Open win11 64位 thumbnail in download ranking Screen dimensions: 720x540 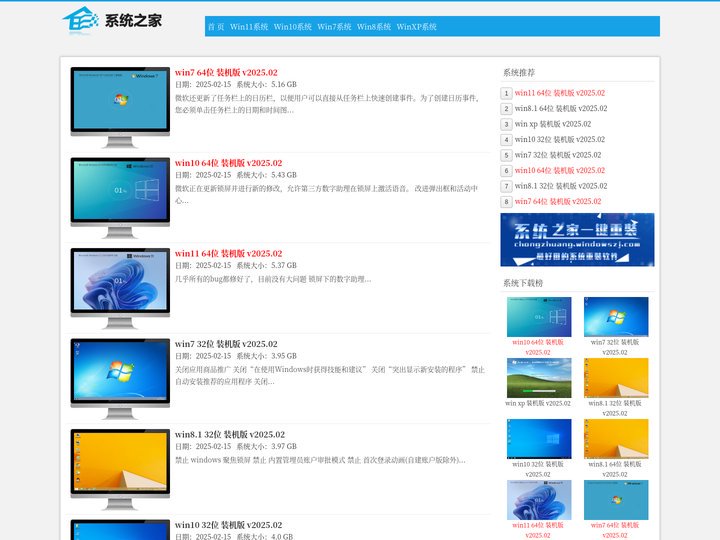(x=539, y=500)
